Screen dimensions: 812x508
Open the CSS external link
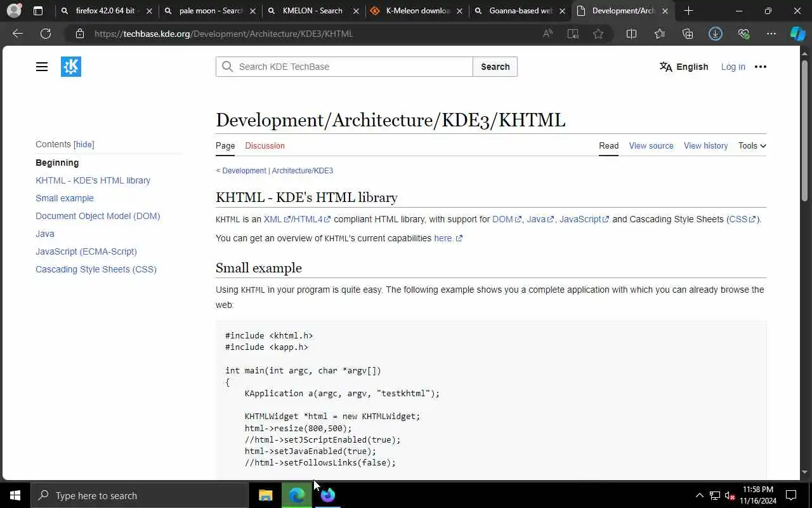click(742, 219)
